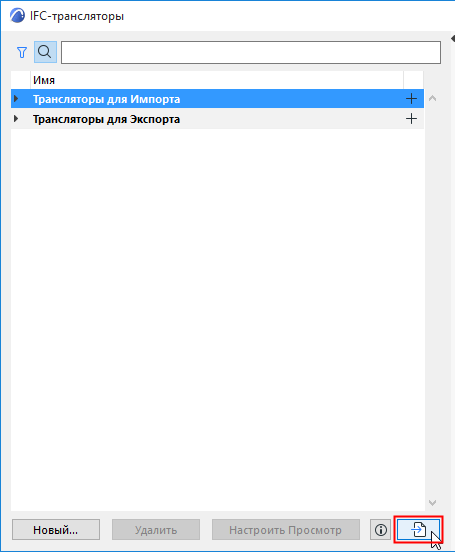Viewport: 455px width, 552px height.
Task: Toggle the magnifier search icon
Action: [x=45, y=52]
